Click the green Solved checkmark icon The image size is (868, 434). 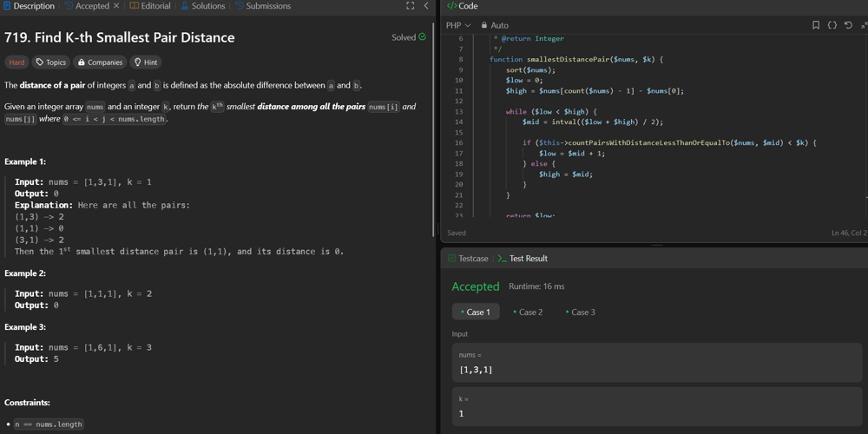click(423, 37)
